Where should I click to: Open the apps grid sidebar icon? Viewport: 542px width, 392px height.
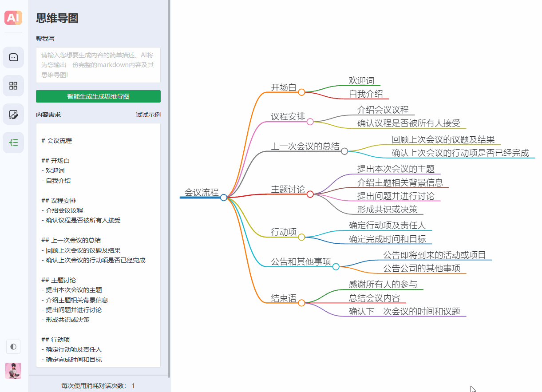point(13,86)
